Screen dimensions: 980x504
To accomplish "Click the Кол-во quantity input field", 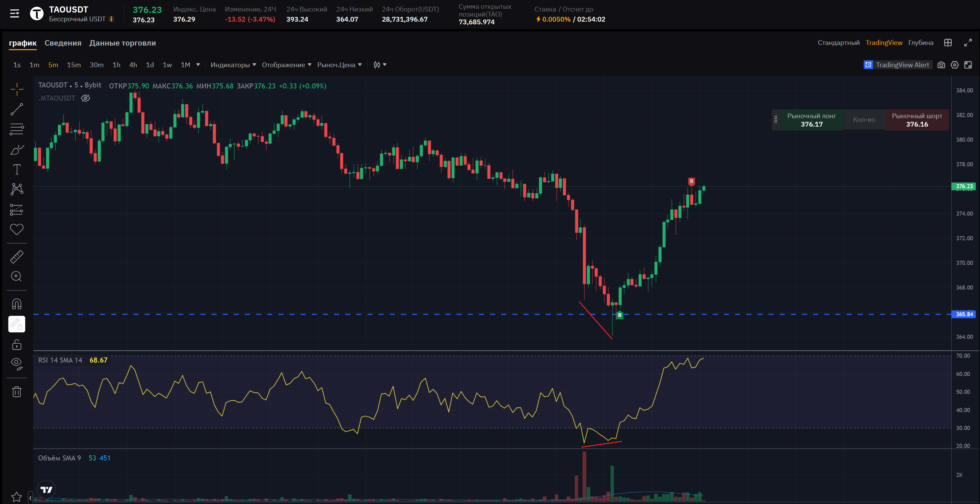I will pyautogui.click(x=864, y=120).
